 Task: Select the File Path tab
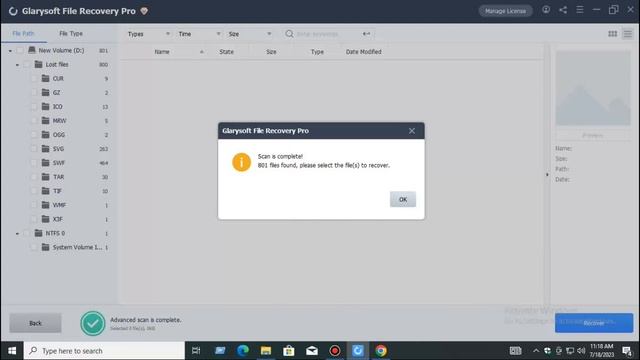[x=23, y=33]
